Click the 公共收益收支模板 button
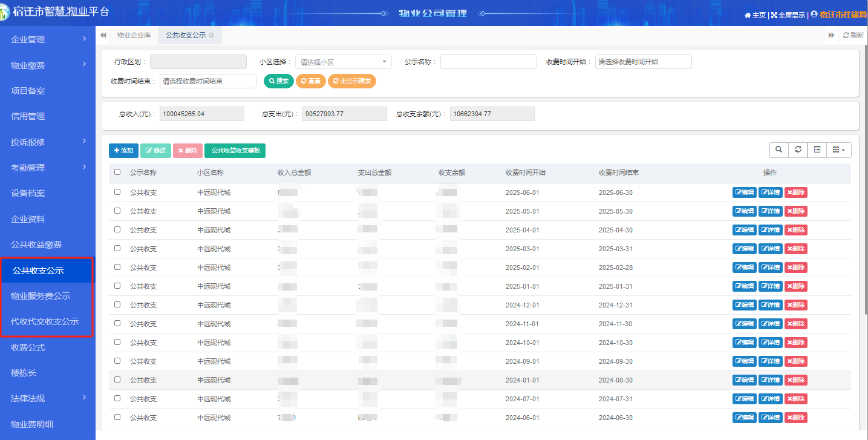This screenshot has height=440, width=868. 235,151
